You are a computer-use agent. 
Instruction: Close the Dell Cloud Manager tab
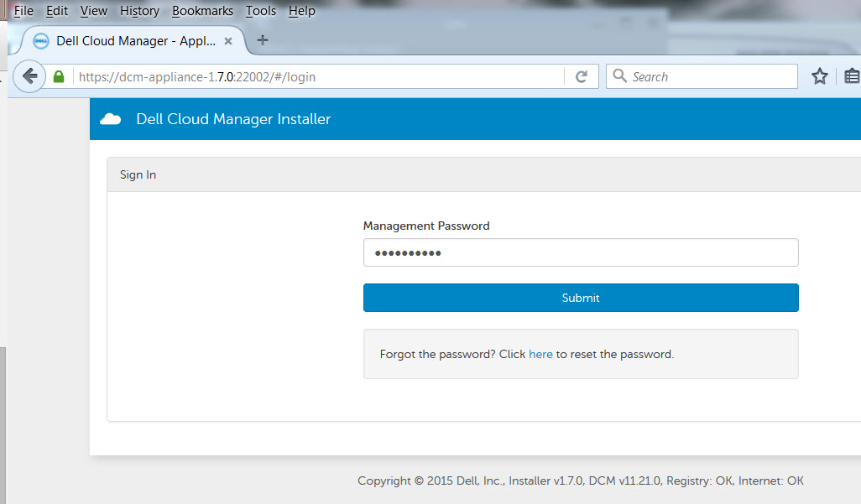228,41
